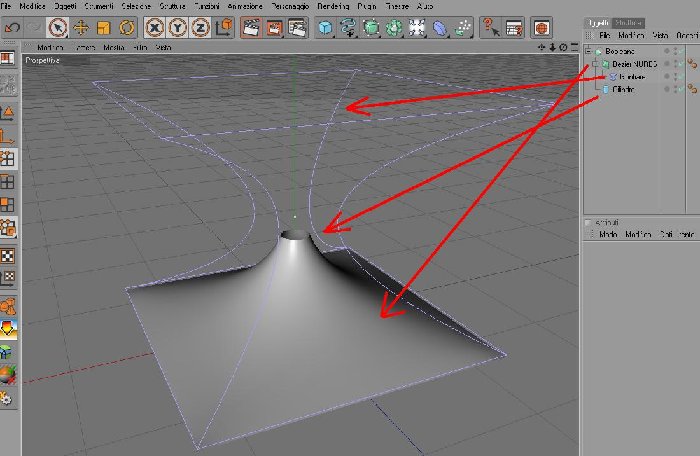Open deformers blue capsule icon
This screenshot has height=456, width=700.
pos(440,28)
